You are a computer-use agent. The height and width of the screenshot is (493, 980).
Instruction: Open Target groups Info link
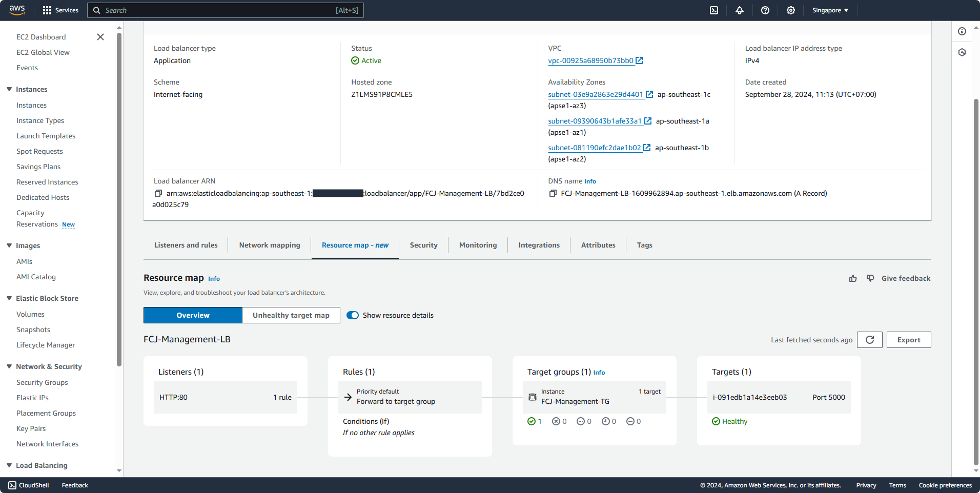click(599, 373)
